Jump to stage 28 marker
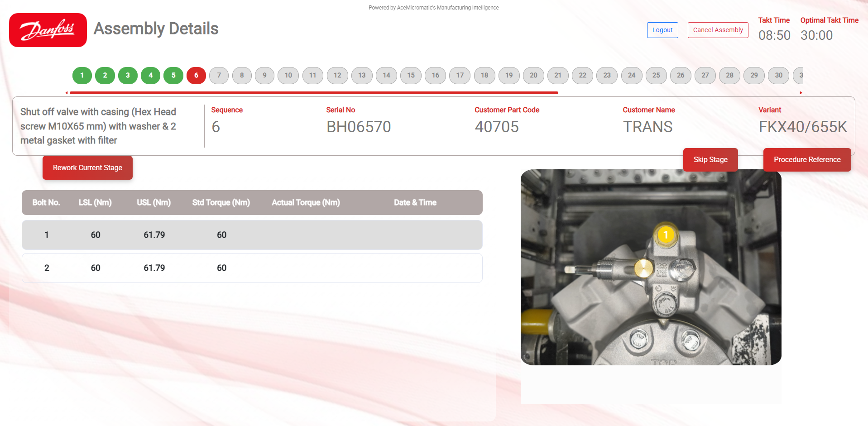The height and width of the screenshot is (426, 868). 730,76
